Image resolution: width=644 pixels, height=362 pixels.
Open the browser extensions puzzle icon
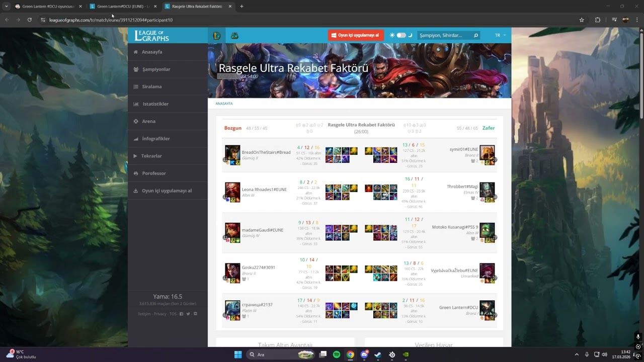[598, 20]
